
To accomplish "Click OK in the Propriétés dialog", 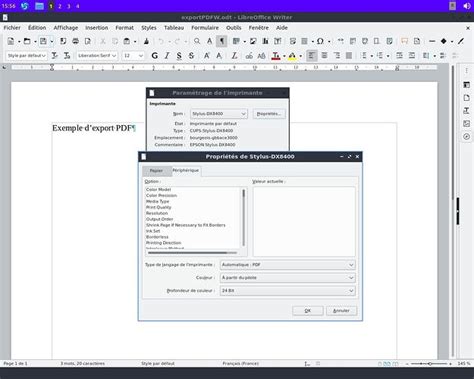I will (308, 311).
